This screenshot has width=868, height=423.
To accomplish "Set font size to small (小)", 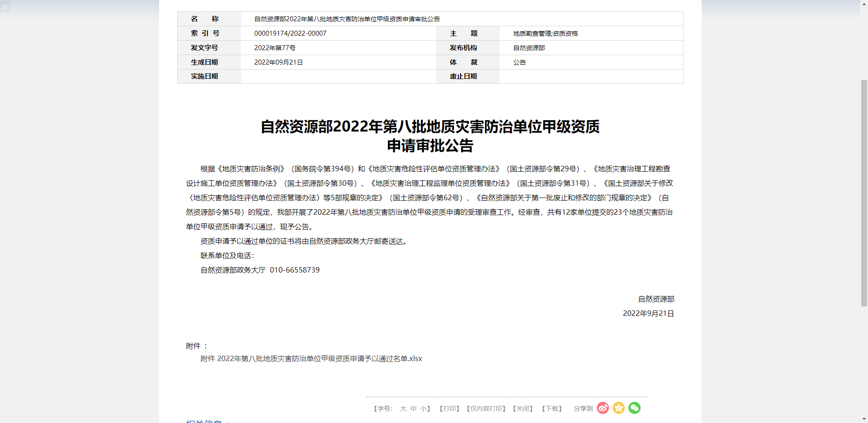I will [x=424, y=409].
